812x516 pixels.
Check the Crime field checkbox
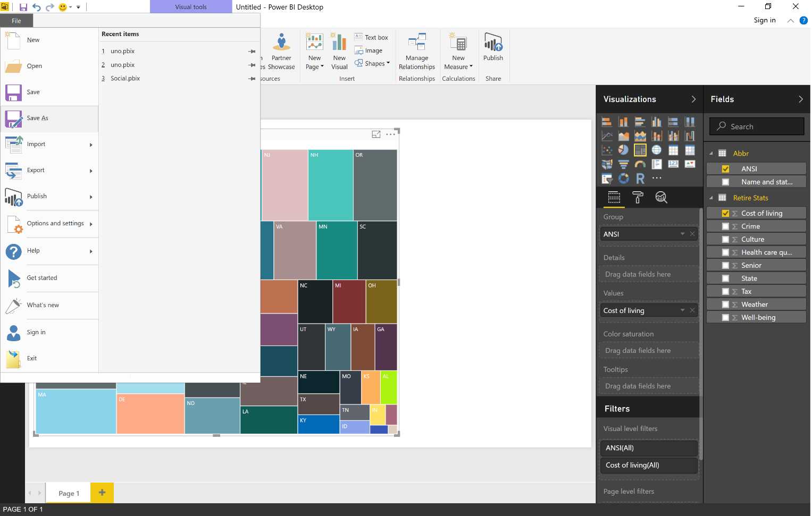coord(726,226)
